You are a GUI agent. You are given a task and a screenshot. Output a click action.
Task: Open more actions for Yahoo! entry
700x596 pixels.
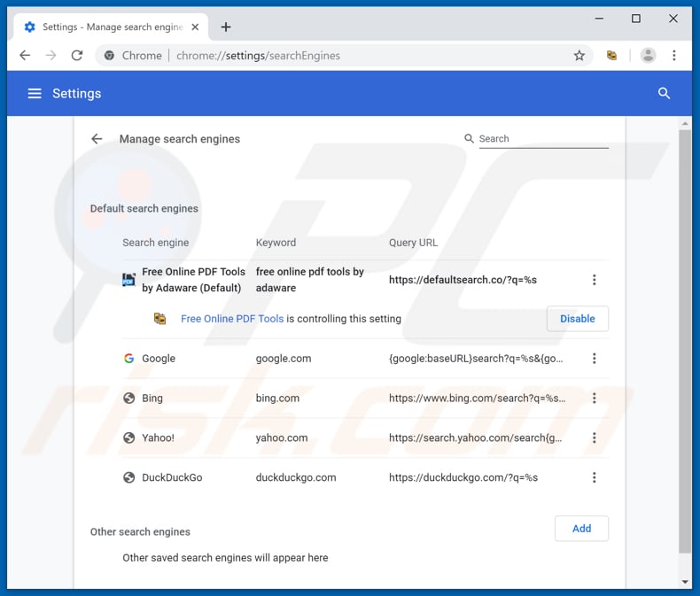pyautogui.click(x=594, y=437)
